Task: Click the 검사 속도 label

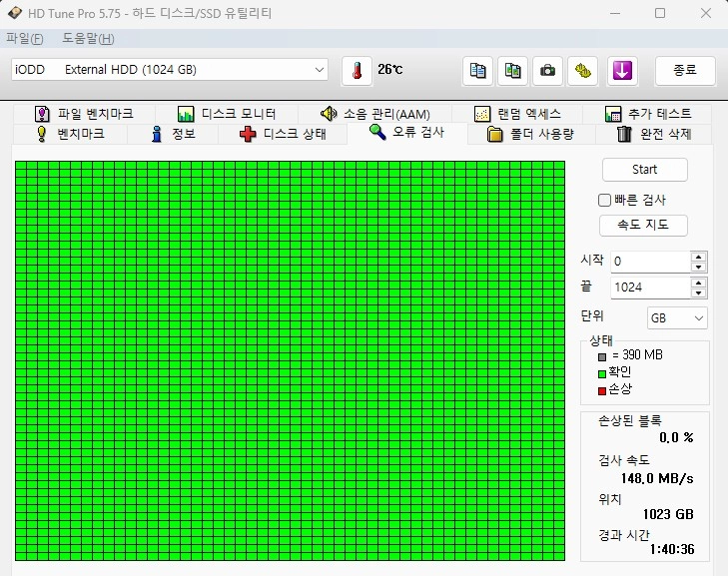Action: point(623,460)
